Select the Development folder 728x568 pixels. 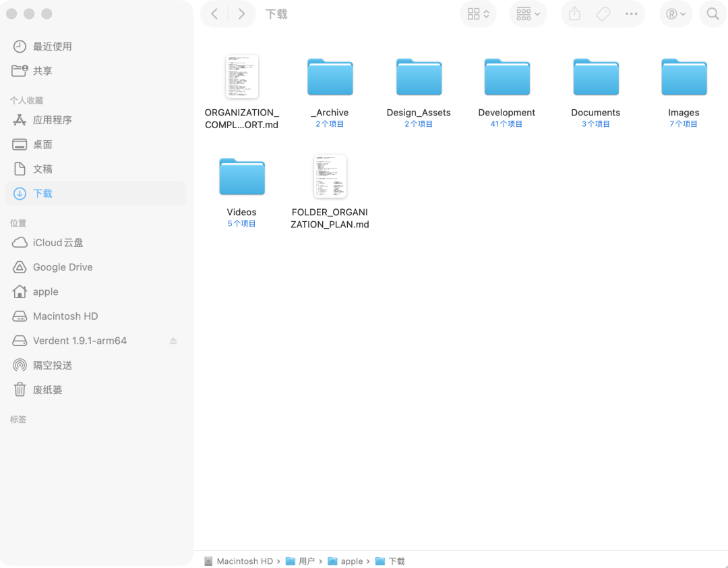point(507,78)
